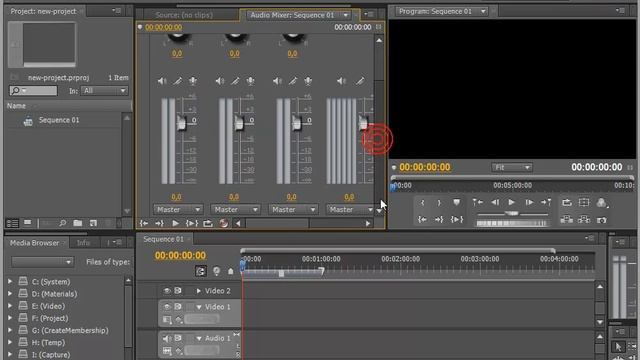Image resolution: width=640 pixels, height=360 pixels.
Task: Click the Extract button in Program Monitor
Action: (x=584, y=220)
